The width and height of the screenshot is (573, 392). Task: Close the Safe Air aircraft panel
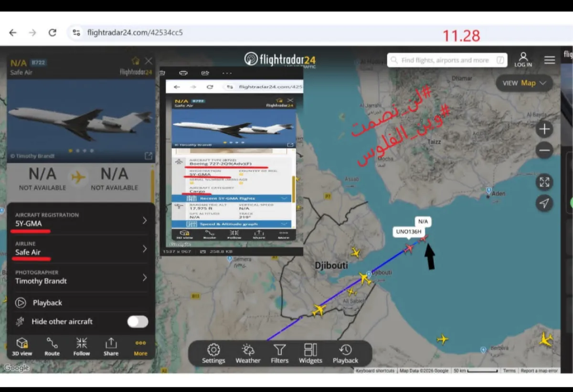(149, 61)
